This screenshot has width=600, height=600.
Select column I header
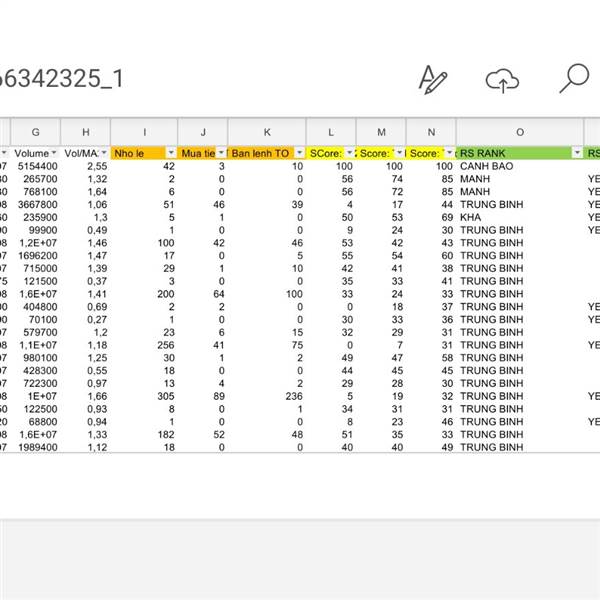(144, 132)
